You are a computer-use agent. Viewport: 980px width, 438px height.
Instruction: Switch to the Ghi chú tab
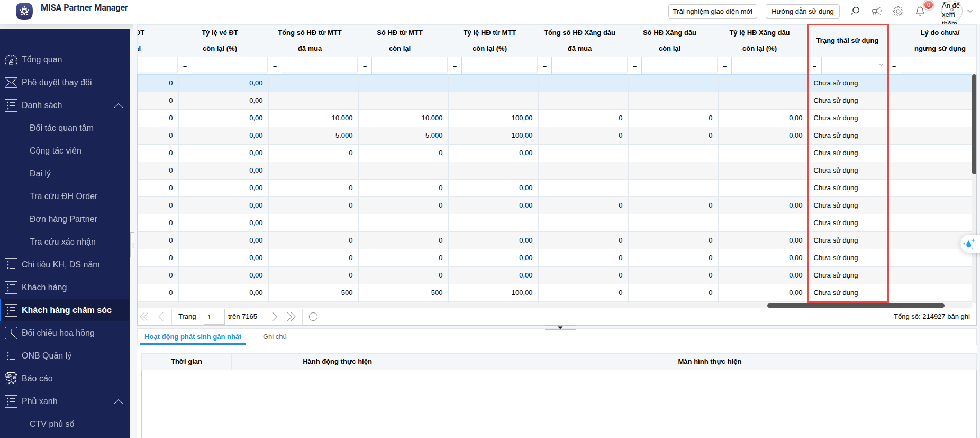point(275,337)
